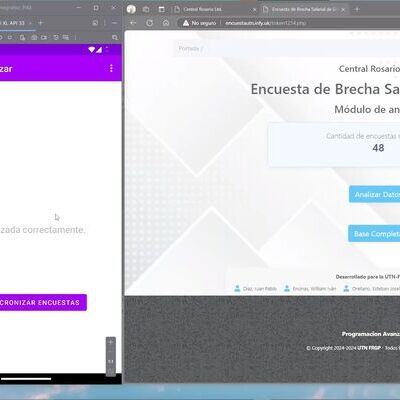Select the Programacion Avanzada footer text
This screenshot has width=400, height=400.
coord(371,334)
